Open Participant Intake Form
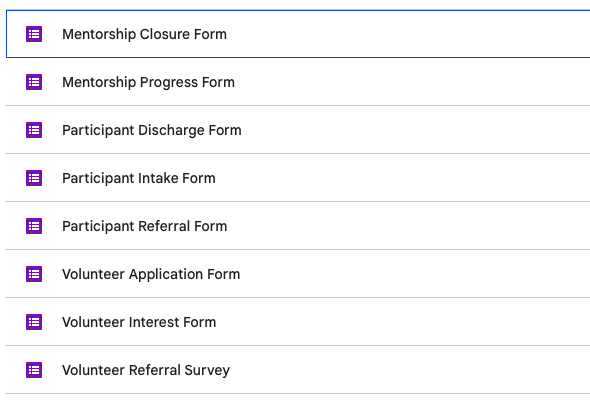The height and width of the screenshot is (420, 590). pyautogui.click(x=139, y=178)
